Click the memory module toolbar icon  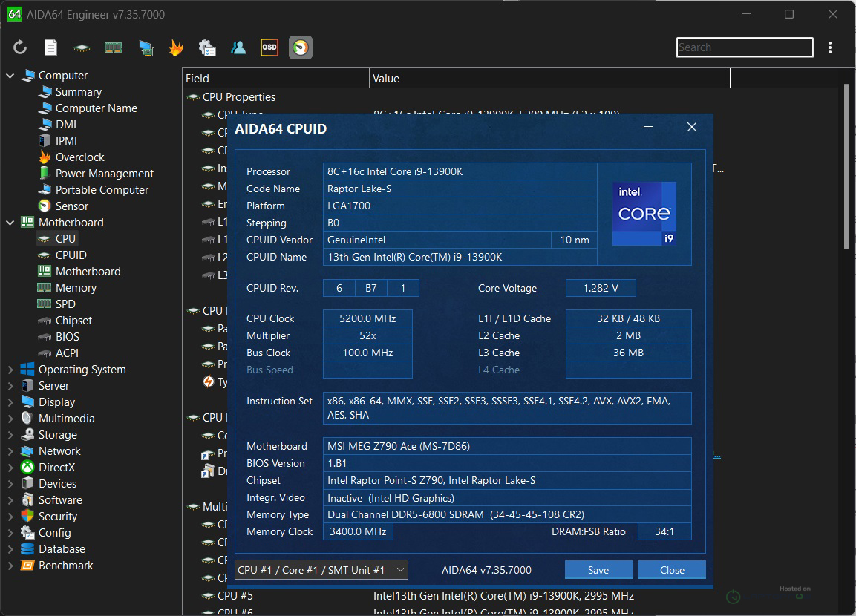coord(113,47)
